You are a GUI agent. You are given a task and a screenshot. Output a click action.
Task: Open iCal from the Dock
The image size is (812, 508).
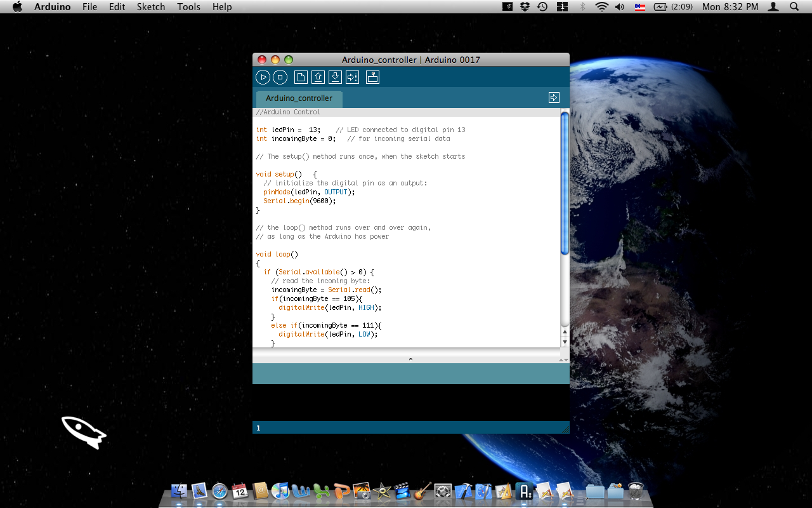coord(240,491)
